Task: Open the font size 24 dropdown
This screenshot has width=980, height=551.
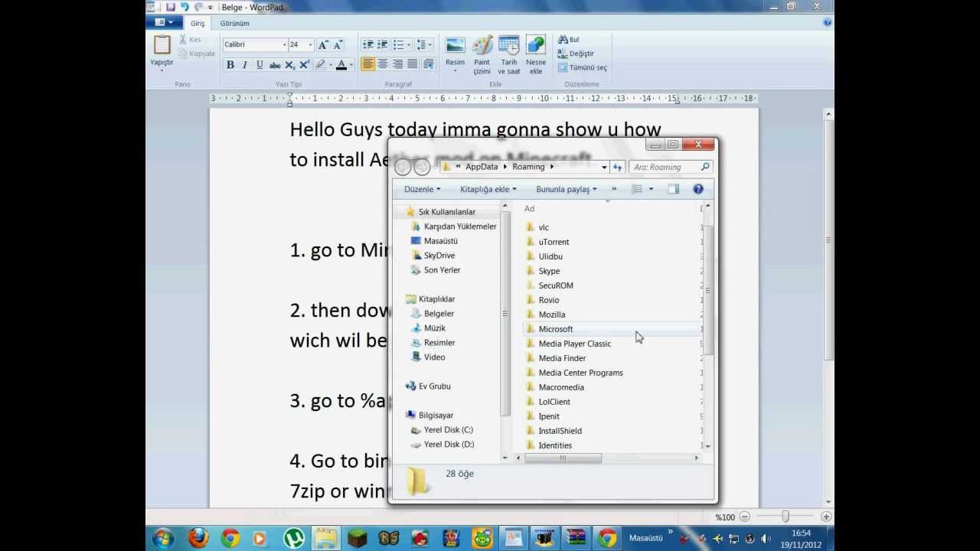Action: (x=310, y=45)
